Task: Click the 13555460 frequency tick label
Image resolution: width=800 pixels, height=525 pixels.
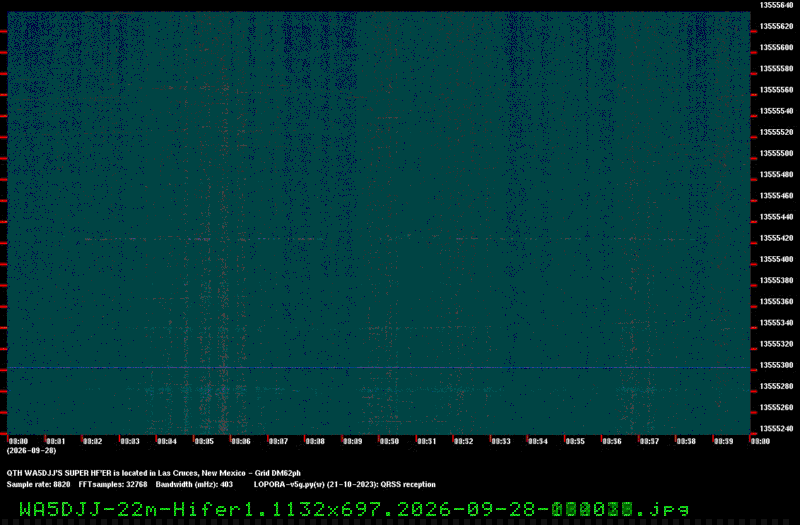Action: 777,195
